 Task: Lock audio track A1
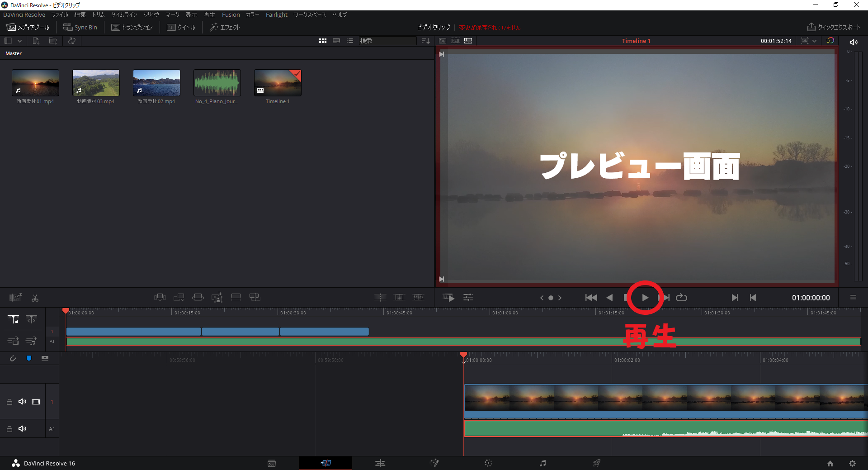click(9, 429)
